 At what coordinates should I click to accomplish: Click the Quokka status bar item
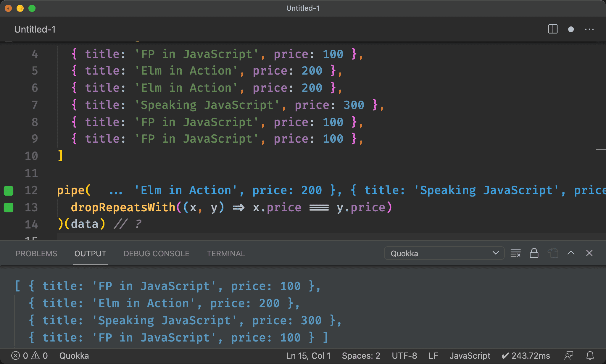pyautogui.click(x=74, y=356)
